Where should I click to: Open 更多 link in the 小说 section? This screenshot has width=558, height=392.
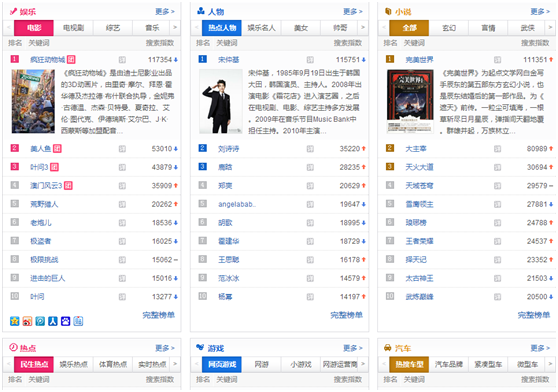540,11
